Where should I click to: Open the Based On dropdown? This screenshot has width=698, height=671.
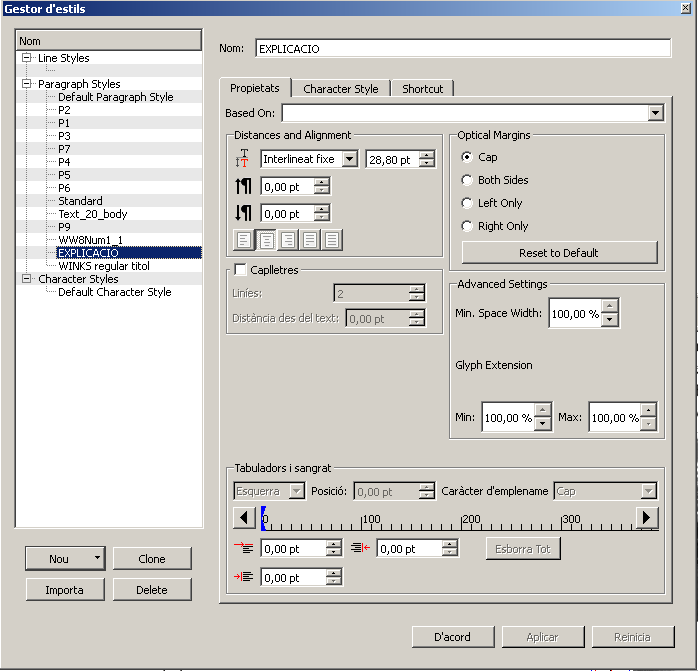click(655, 113)
